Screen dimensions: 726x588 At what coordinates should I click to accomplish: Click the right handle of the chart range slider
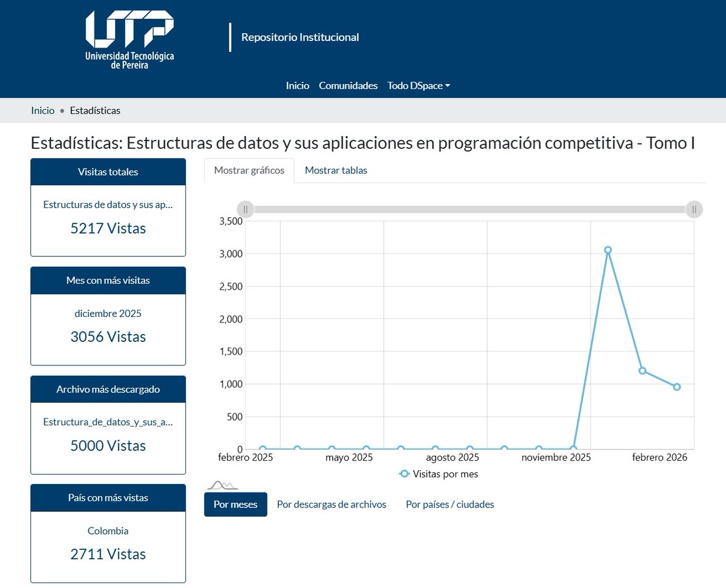tap(693, 209)
